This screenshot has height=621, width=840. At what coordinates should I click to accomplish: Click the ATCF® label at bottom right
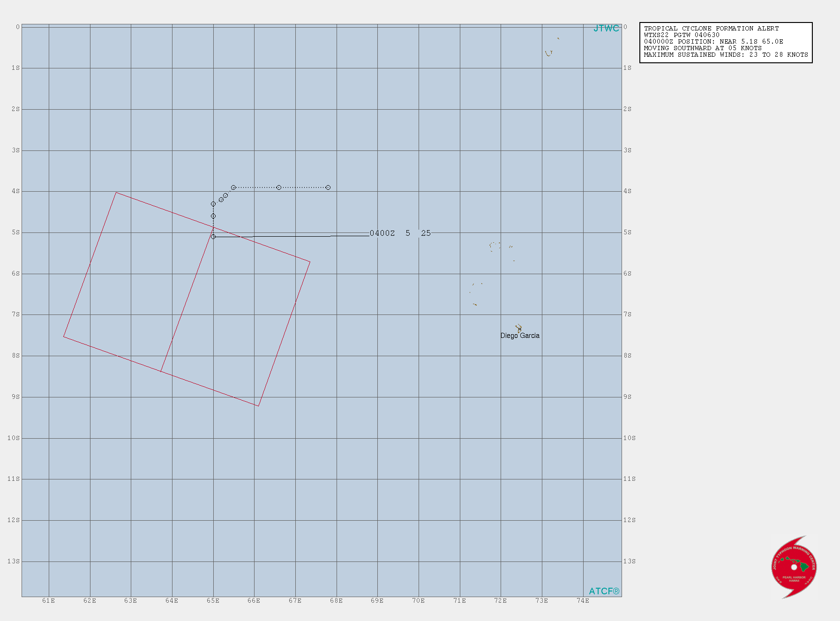pyautogui.click(x=605, y=591)
